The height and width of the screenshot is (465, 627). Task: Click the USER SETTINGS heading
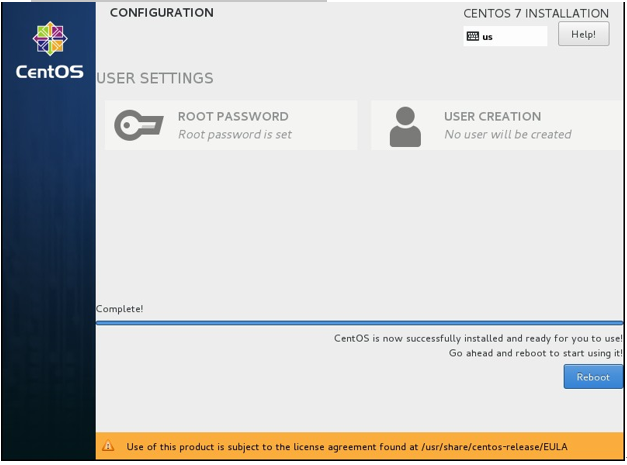pyautogui.click(x=155, y=78)
